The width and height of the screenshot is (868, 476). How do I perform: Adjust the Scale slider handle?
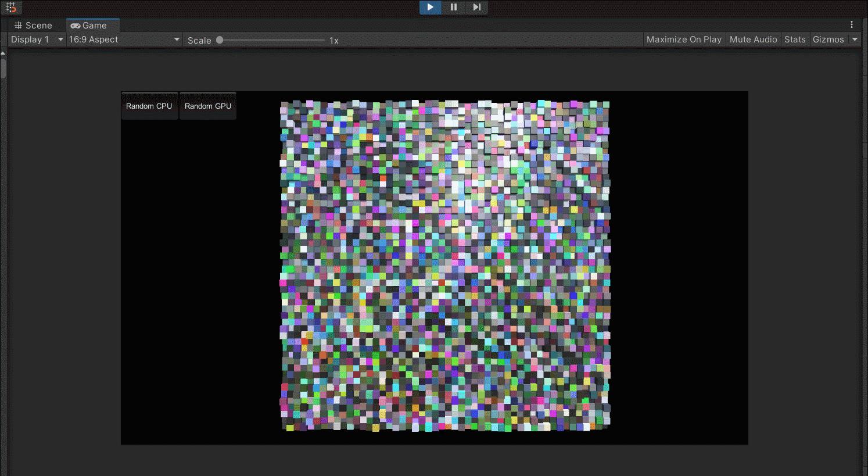[219, 40]
